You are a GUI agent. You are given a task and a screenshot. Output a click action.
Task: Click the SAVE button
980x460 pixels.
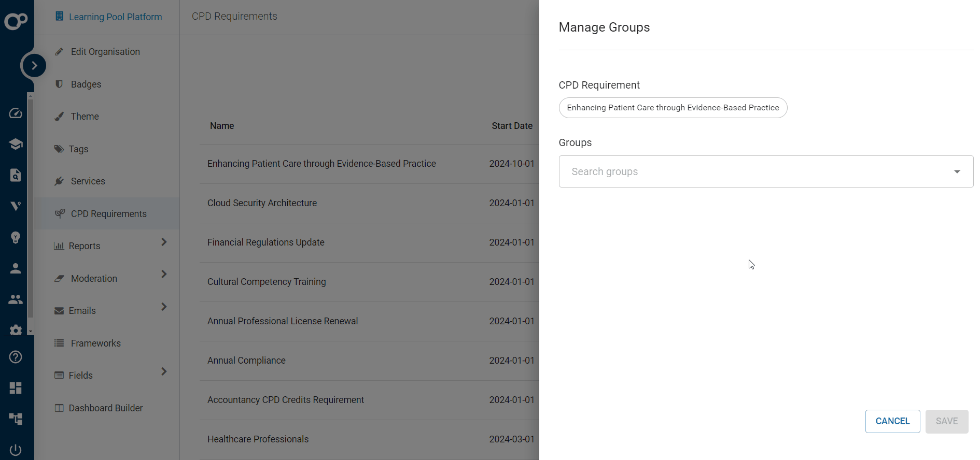pyautogui.click(x=947, y=421)
